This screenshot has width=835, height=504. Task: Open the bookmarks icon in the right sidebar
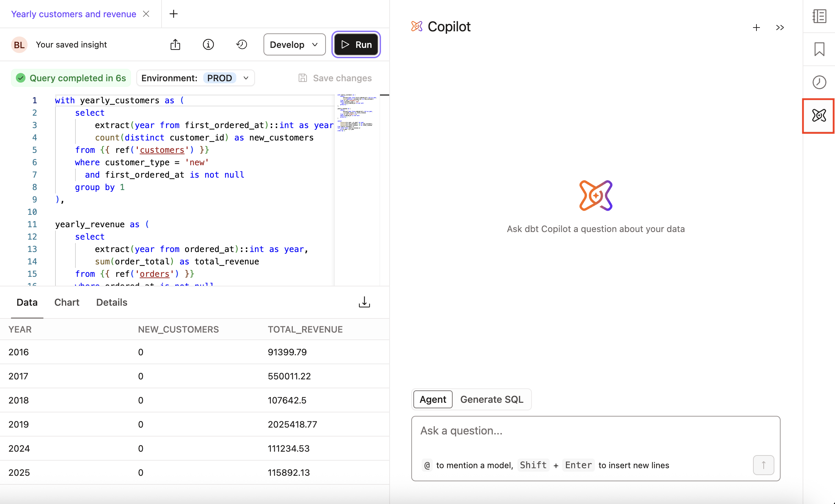819,49
